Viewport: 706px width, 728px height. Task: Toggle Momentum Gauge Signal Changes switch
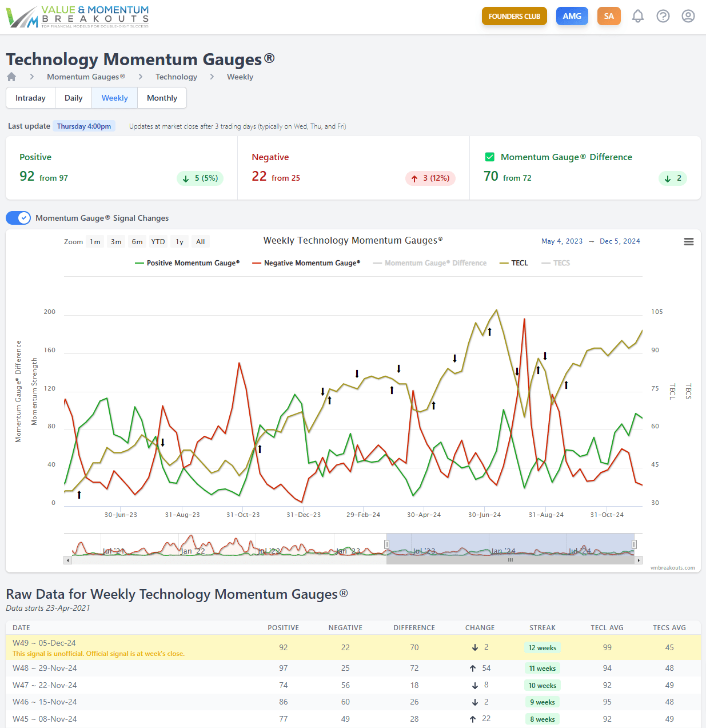coord(18,218)
